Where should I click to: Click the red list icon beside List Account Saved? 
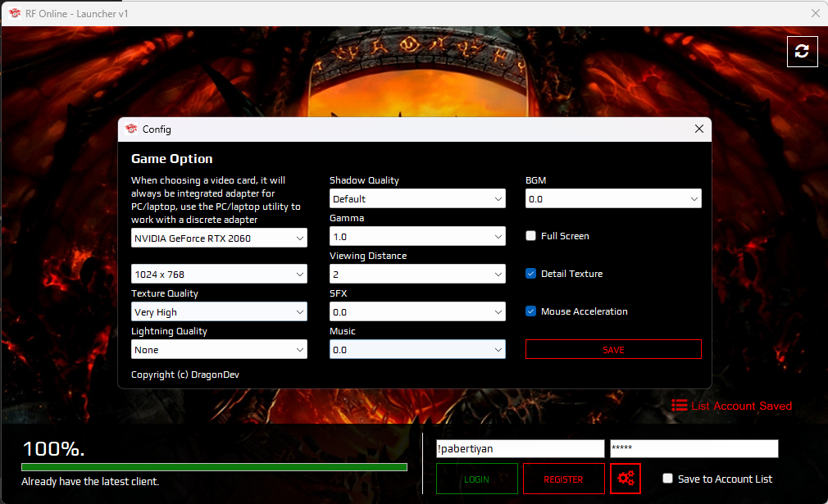coord(679,406)
